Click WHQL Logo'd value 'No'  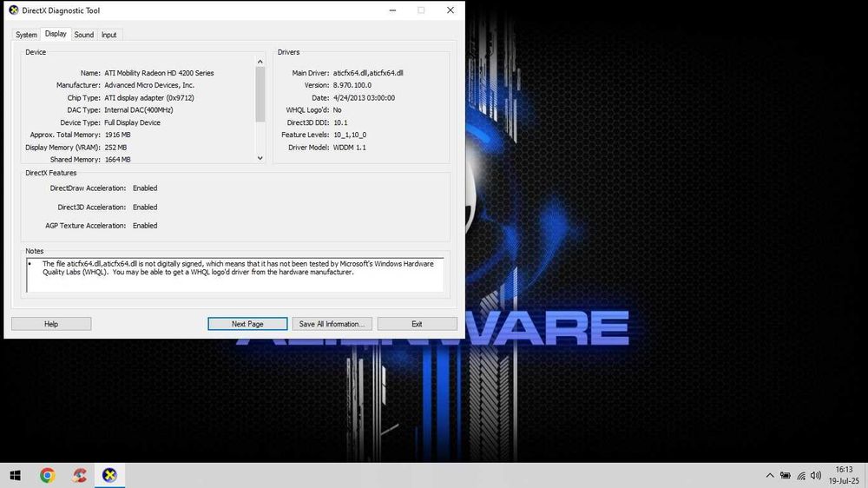(337, 109)
